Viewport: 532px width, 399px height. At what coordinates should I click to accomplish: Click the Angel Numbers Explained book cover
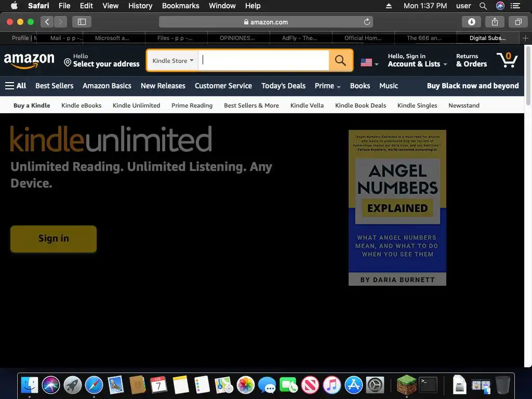point(397,208)
